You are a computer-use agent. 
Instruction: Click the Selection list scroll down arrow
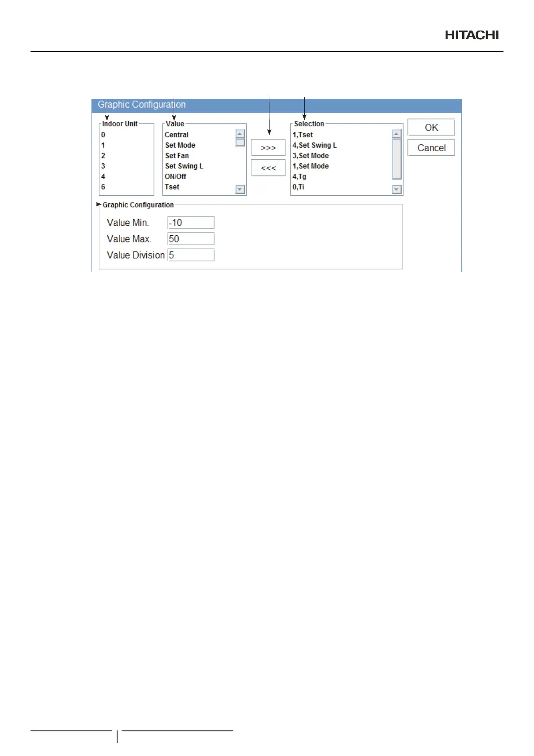(397, 189)
